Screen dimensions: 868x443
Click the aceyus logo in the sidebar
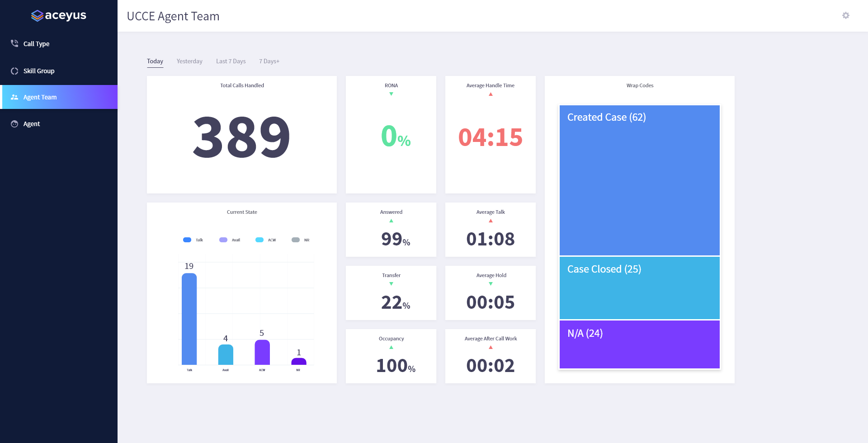click(x=58, y=15)
